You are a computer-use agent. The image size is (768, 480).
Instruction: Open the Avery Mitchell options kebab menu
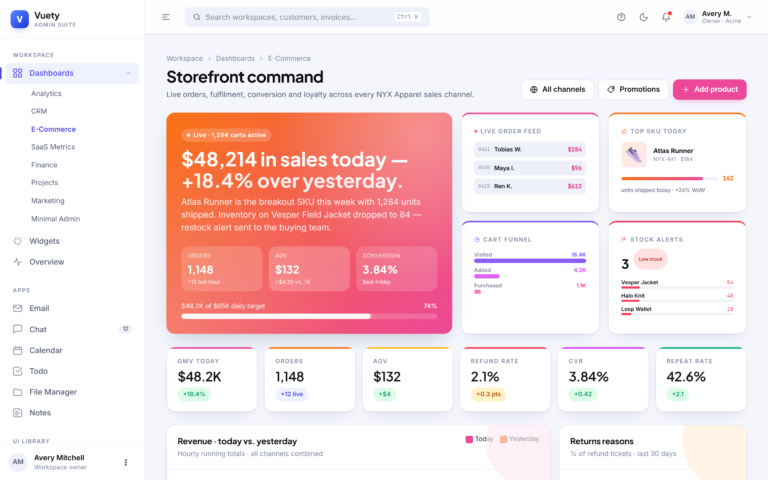[x=126, y=462]
